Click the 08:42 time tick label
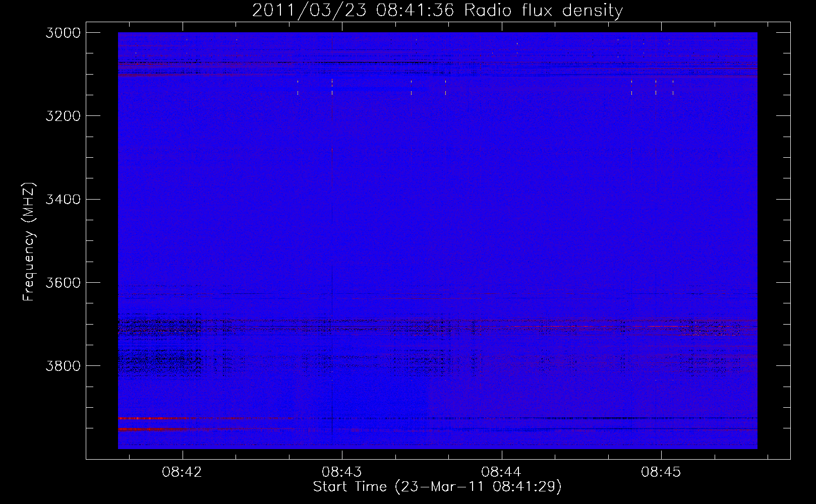The height and width of the screenshot is (504, 816). point(182,472)
